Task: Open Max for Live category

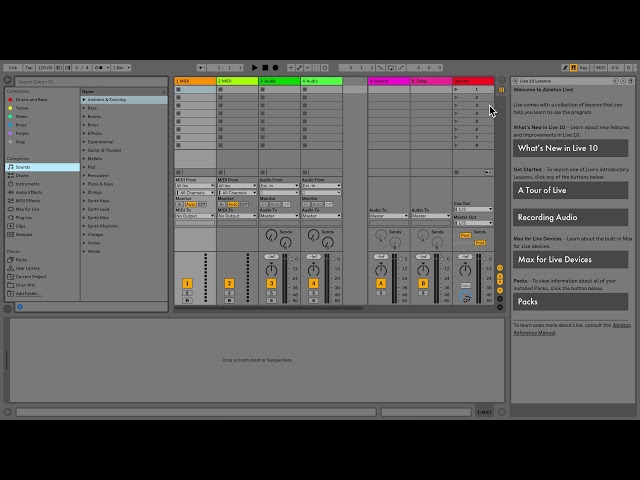Action: tap(42, 209)
